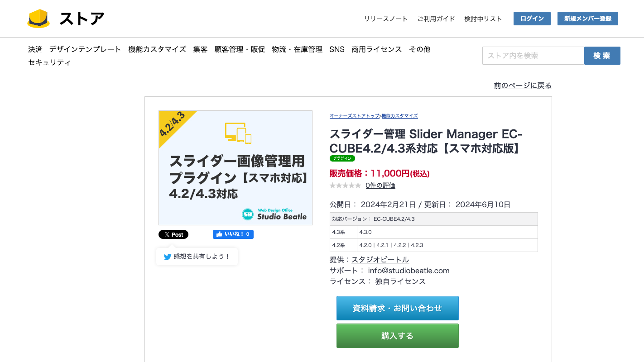Select デザインテンプレート in the category menu
This screenshot has height=362, width=644.
[85, 49]
